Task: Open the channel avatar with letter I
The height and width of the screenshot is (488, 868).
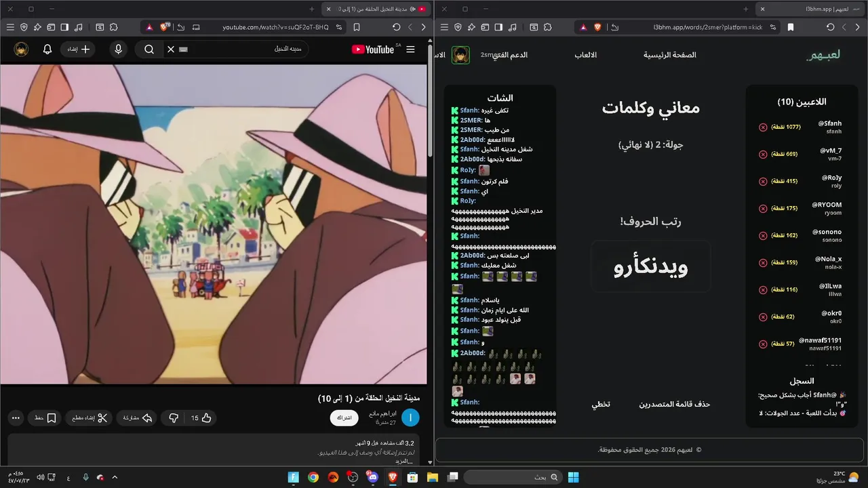Action: (x=410, y=418)
